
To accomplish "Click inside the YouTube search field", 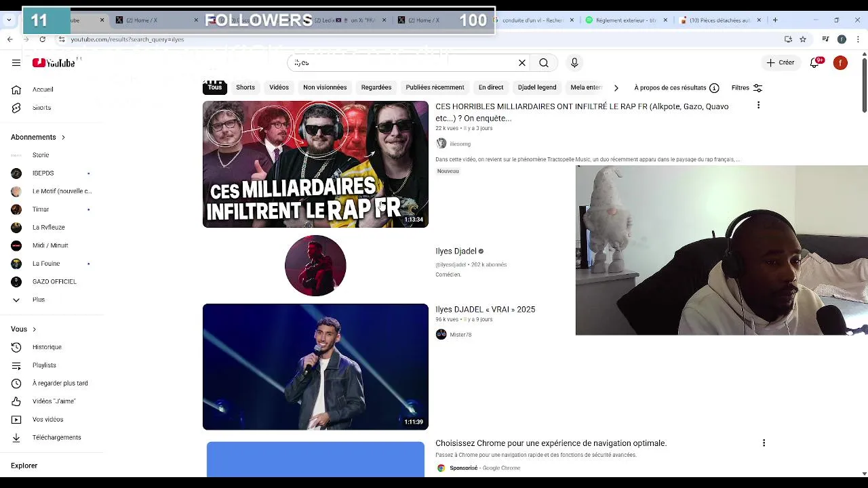I will [x=403, y=63].
